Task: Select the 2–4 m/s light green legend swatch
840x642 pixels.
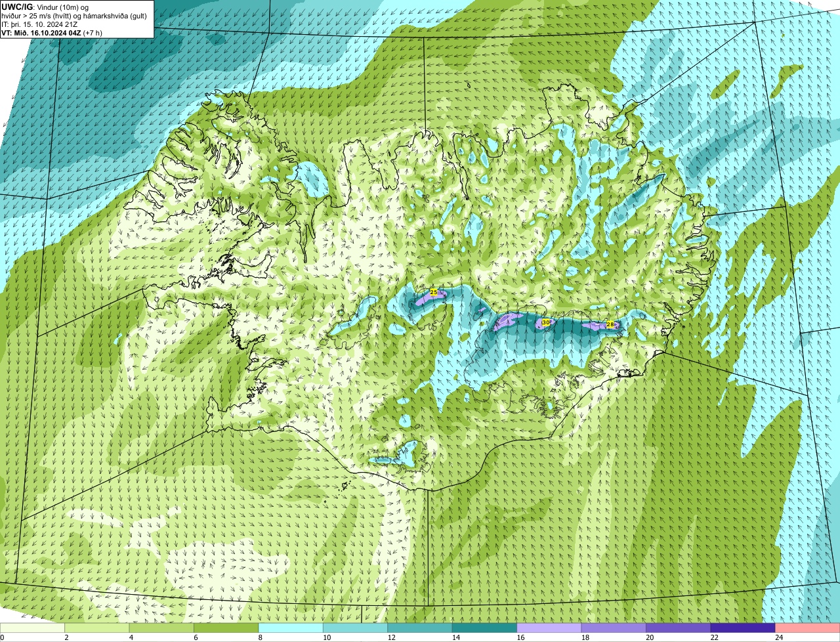Action: coord(96,628)
